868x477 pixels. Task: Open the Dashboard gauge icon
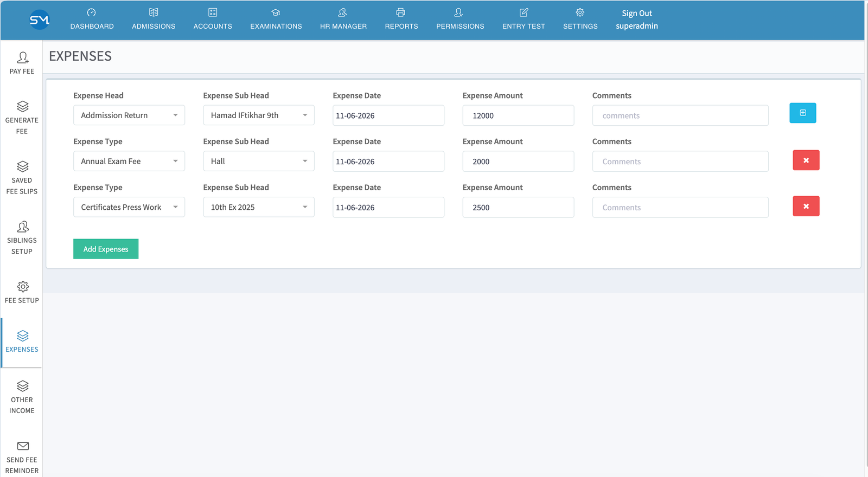pyautogui.click(x=91, y=12)
